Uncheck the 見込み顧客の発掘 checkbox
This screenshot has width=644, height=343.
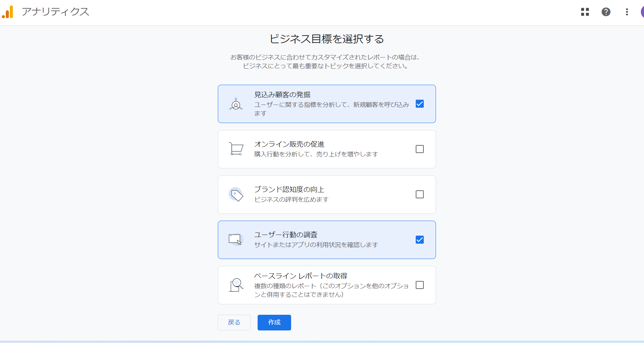(x=420, y=104)
